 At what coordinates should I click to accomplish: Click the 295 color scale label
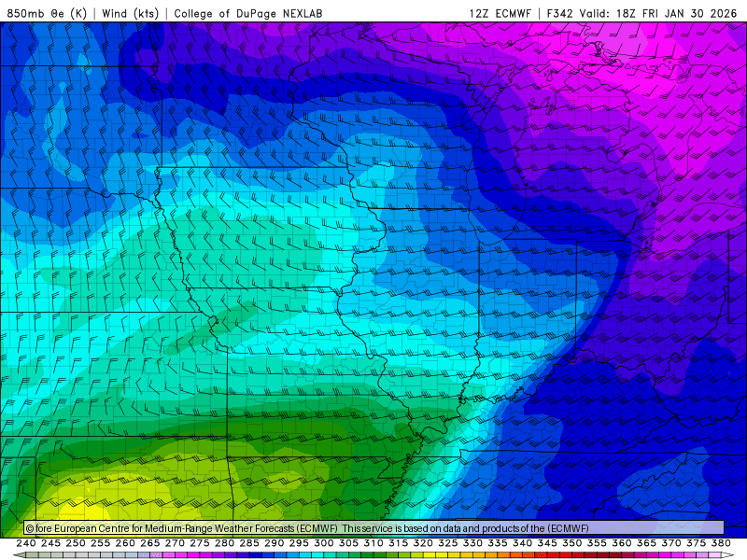(x=299, y=543)
